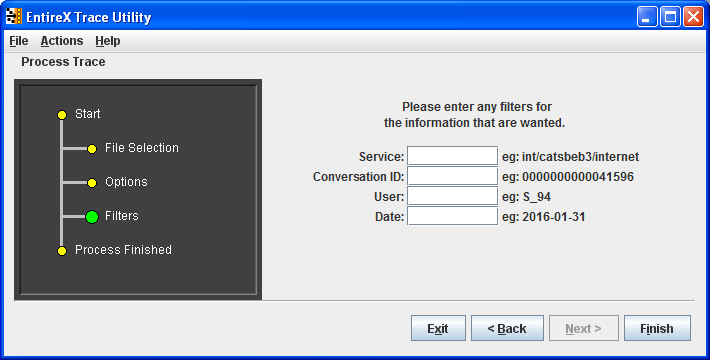Image resolution: width=710 pixels, height=360 pixels.
Task: Open the Help menu
Action: [108, 41]
